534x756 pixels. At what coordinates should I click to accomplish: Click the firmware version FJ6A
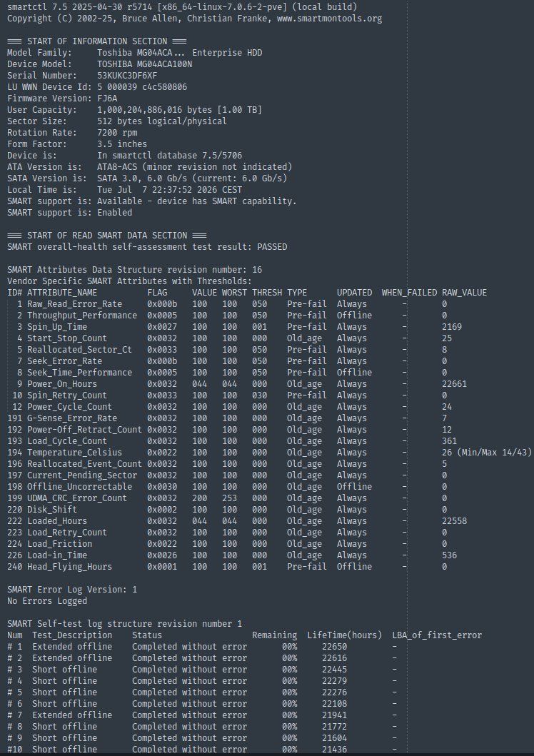tap(107, 99)
